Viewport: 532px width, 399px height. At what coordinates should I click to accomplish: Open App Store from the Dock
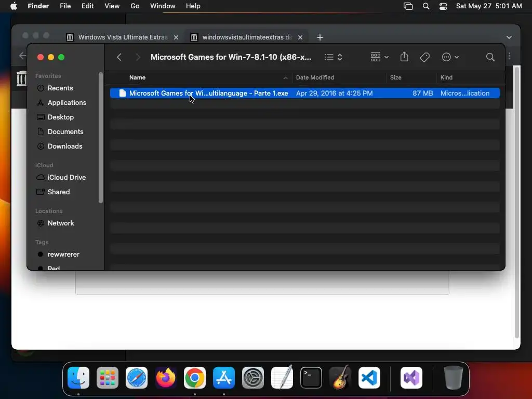(224, 378)
